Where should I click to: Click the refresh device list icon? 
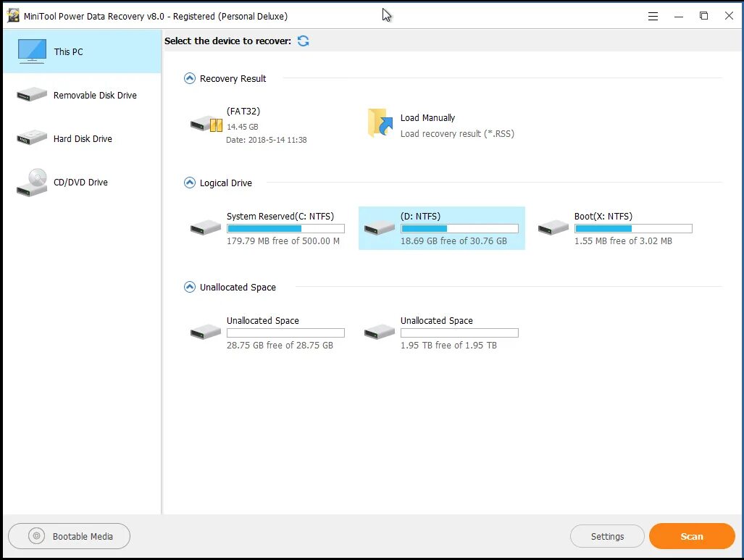point(304,41)
